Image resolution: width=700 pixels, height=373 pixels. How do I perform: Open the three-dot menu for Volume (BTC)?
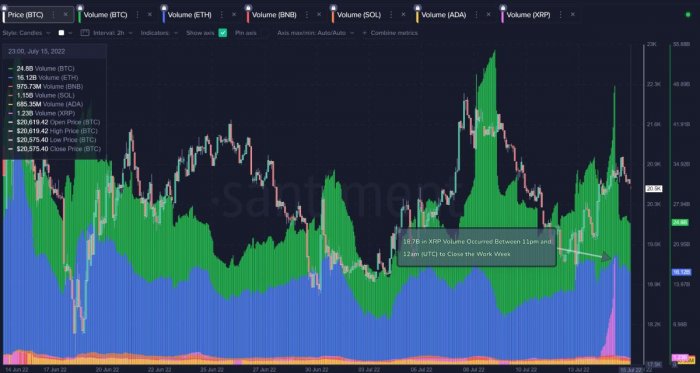click(138, 15)
